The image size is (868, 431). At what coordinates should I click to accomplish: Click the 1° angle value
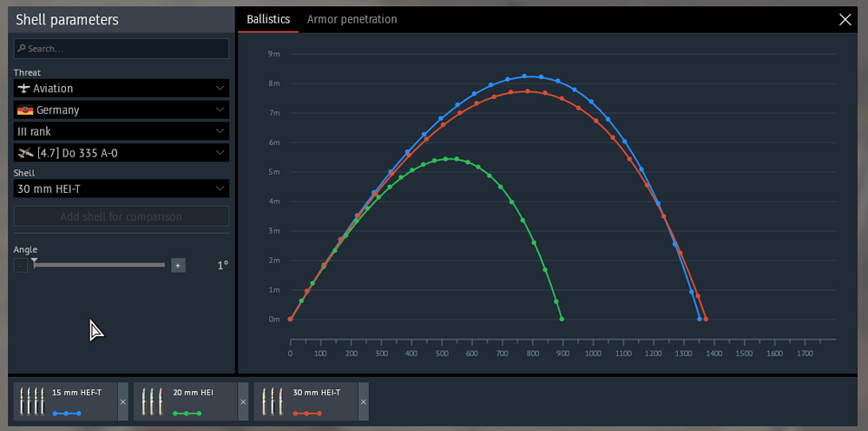pyautogui.click(x=222, y=265)
